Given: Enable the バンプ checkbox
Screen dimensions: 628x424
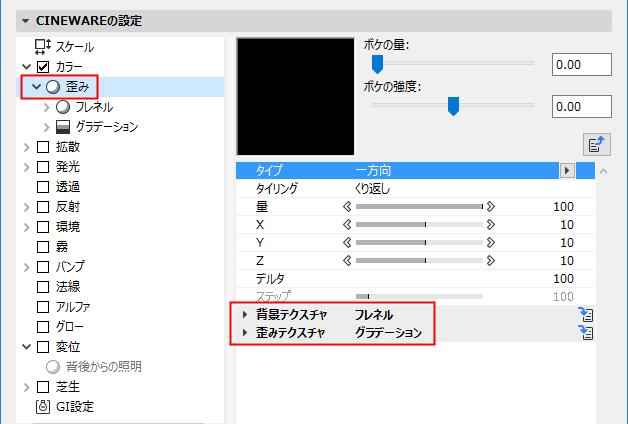Looking at the screenshot, I should click(43, 267).
